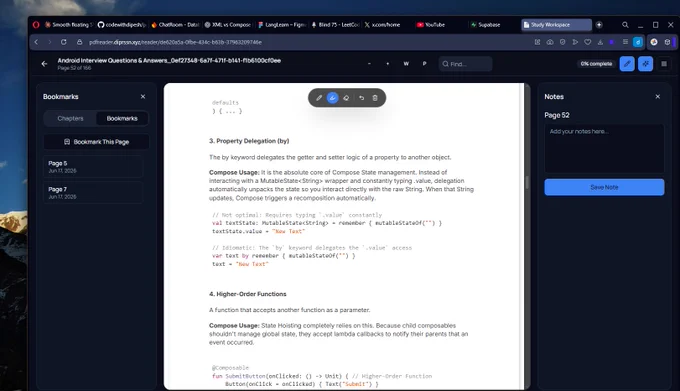Fit to width with the W button
Screen dimensions: 680x391
pos(406,64)
